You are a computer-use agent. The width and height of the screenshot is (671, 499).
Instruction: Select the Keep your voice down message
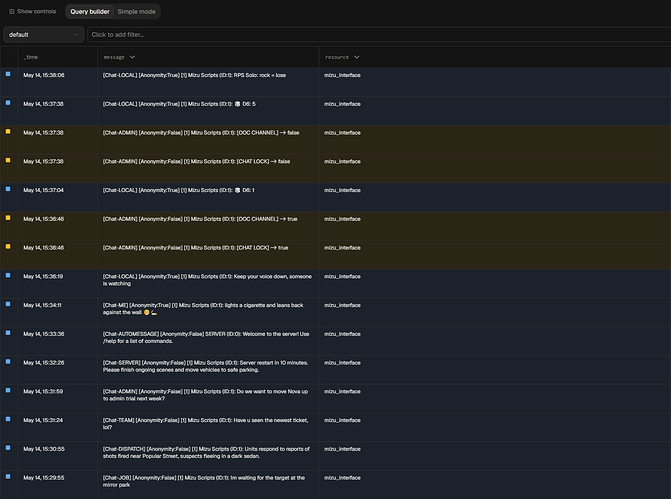207,280
